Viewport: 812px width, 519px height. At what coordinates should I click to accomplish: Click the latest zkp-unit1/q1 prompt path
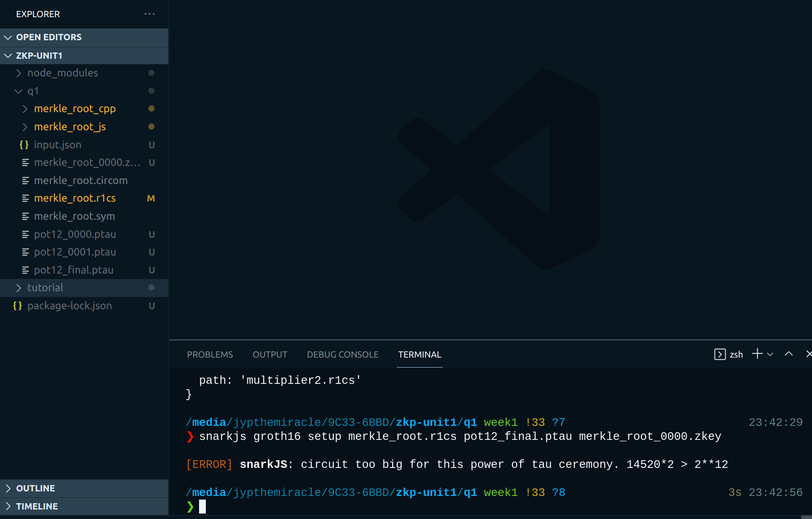(332, 493)
